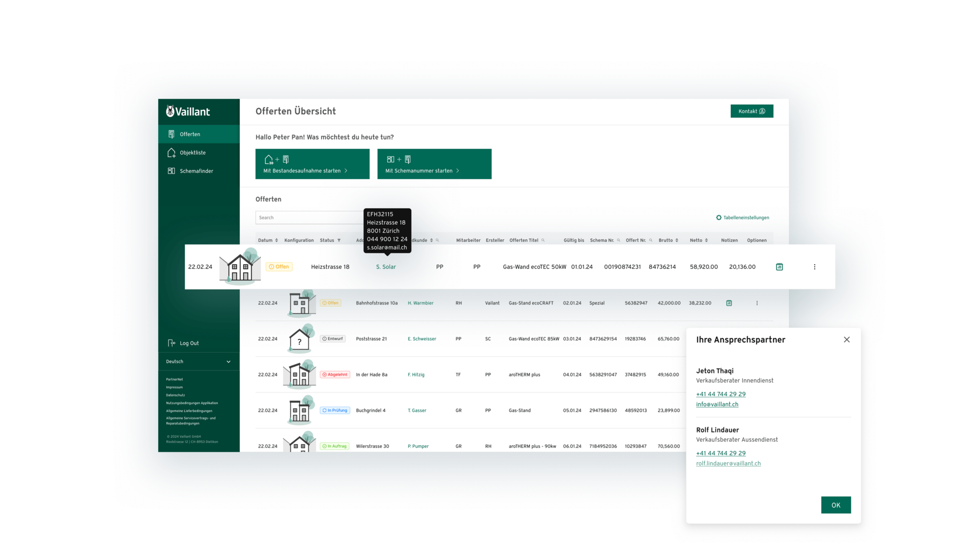Click the Wilerstrasse 30 address
Viewport: 980px width, 551px height.
point(373,446)
